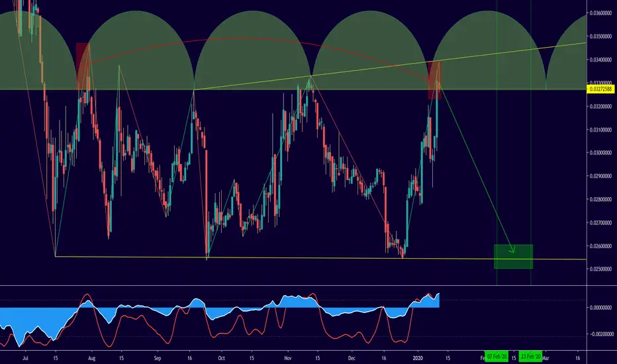Image resolution: width=617 pixels, height=364 pixels.
Task: Click the 0.03200000 price axis label
Action: 600,107
